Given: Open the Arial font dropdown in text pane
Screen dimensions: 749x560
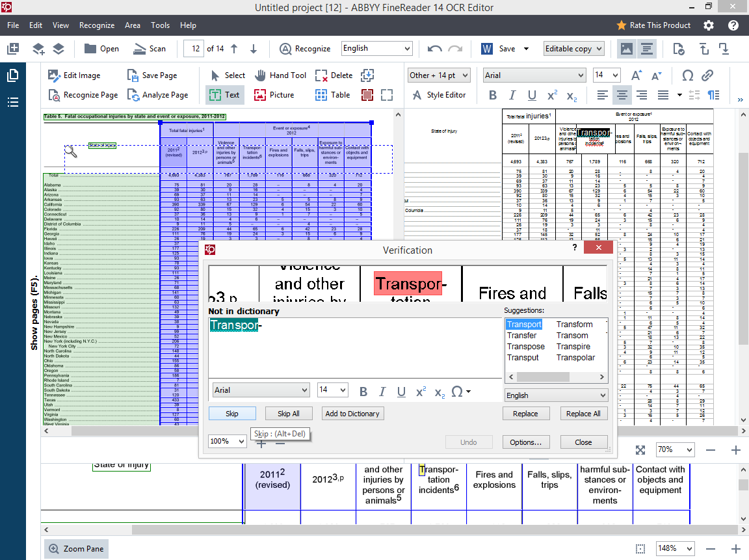Looking at the screenshot, I should tap(534, 75).
